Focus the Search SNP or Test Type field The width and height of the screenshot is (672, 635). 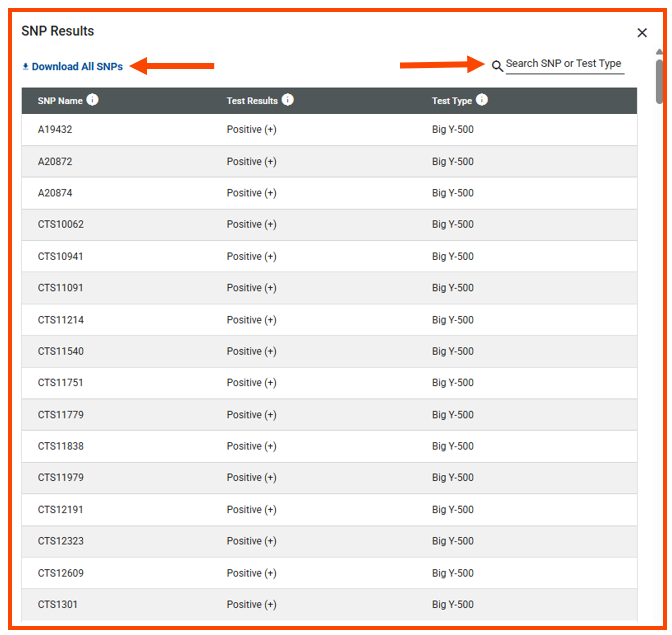(x=564, y=64)
